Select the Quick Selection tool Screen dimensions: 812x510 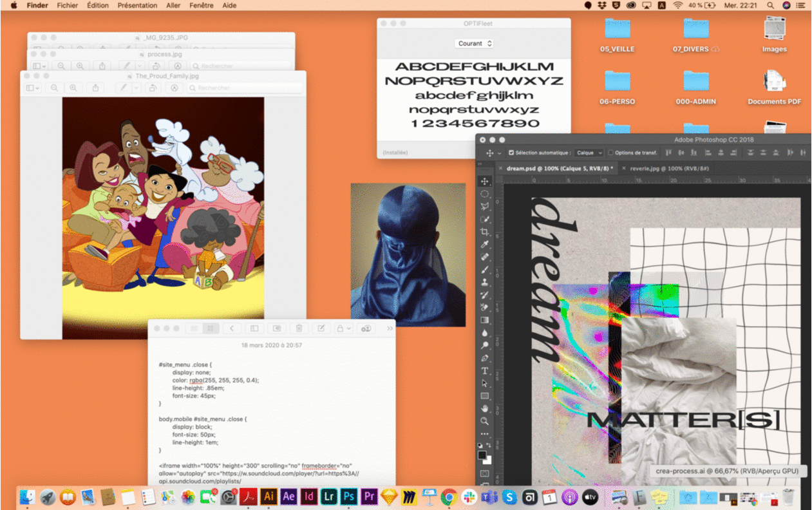pos(485,219)
